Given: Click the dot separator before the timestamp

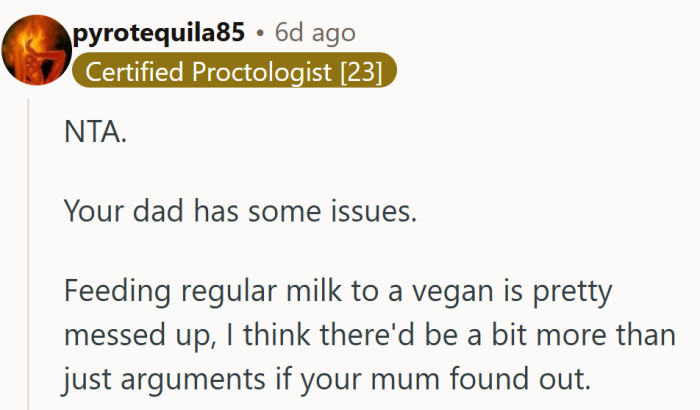Looking at the screenshot, I should 259,33.
